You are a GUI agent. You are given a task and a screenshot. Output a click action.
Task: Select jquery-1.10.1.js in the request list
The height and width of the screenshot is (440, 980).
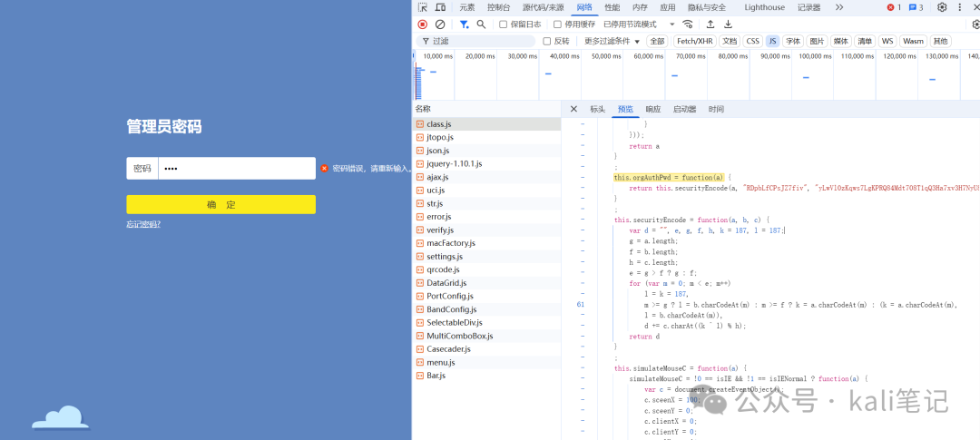point(455,163)
